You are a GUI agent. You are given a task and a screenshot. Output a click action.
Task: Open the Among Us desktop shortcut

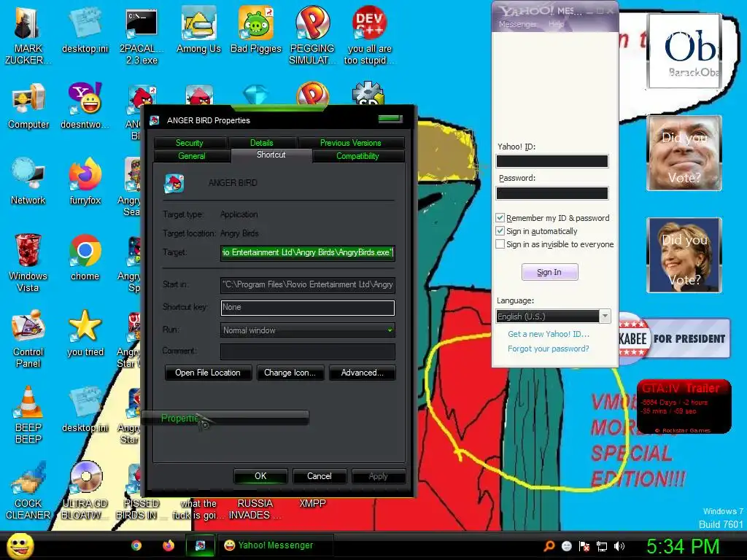[x=198, y=29]
